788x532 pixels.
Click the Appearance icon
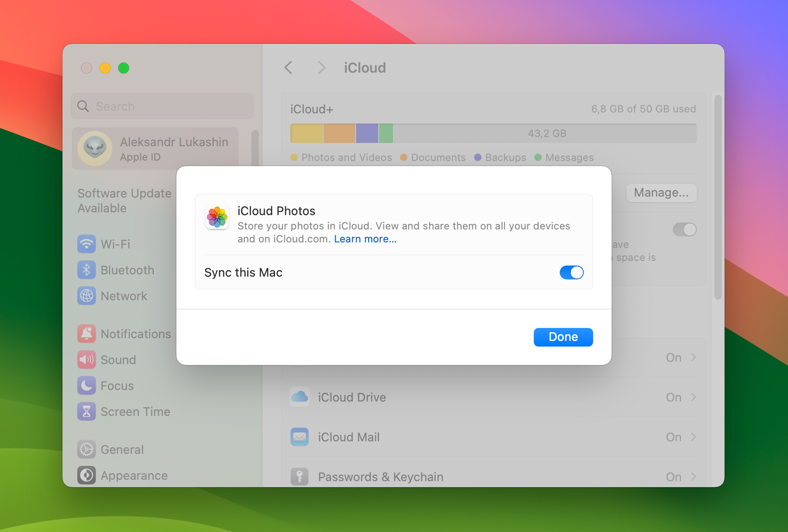[87, 475]
